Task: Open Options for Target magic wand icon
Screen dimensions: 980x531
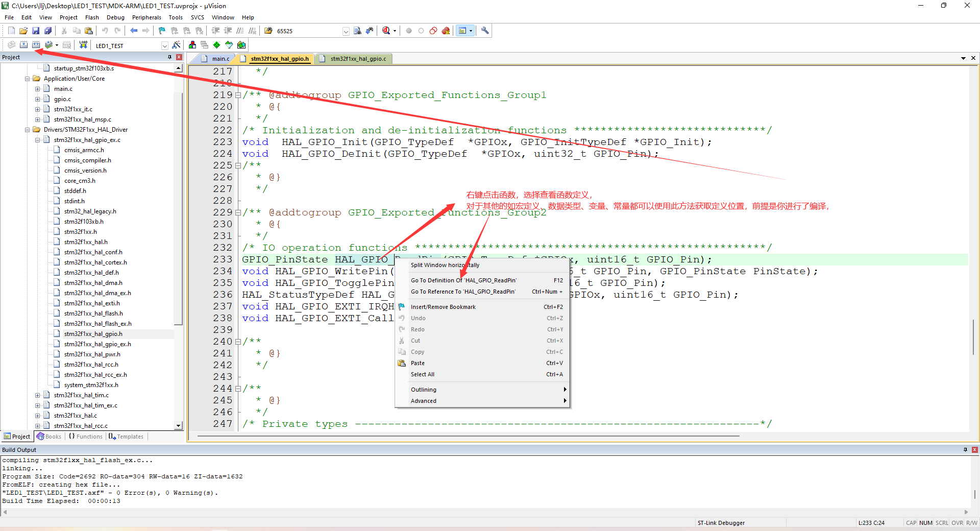Action: click(177, 45)
